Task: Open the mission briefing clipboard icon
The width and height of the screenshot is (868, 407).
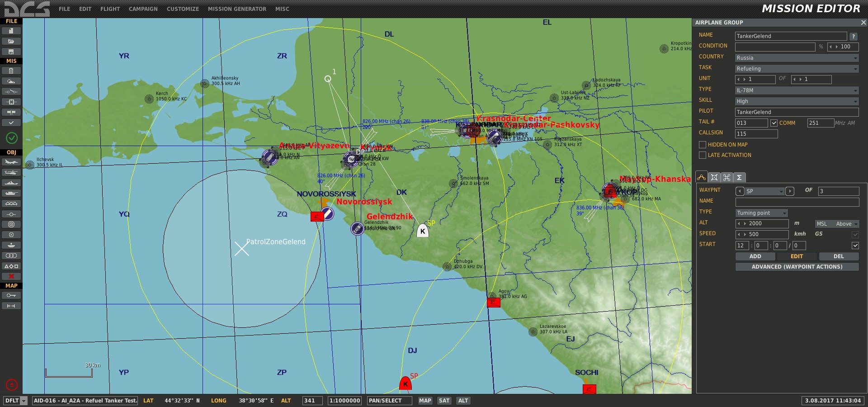Action: (11, 71)
